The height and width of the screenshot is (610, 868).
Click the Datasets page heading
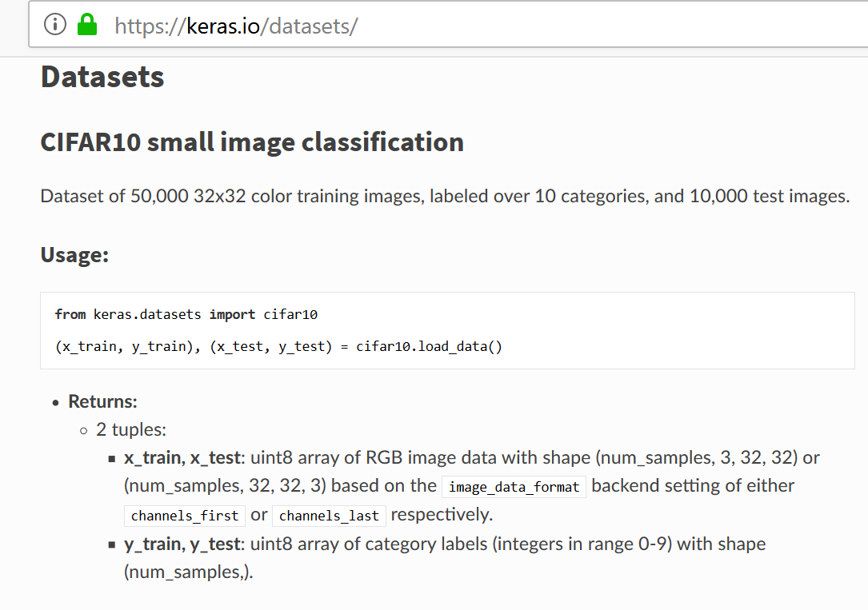coord(102,77)
